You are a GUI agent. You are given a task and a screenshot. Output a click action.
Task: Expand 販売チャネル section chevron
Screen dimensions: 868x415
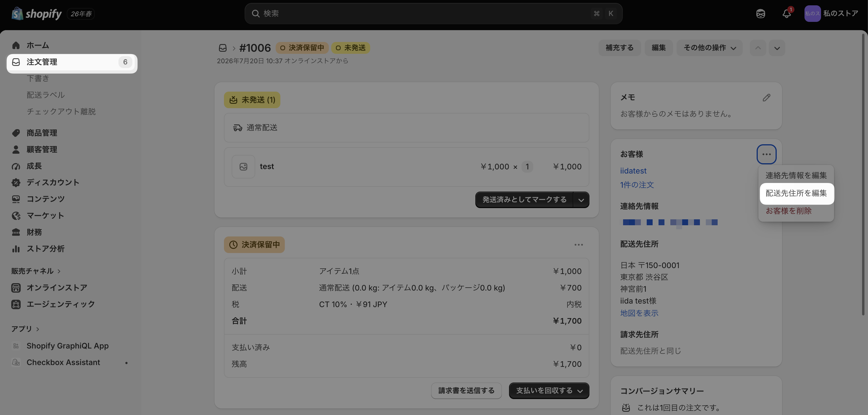59,271
